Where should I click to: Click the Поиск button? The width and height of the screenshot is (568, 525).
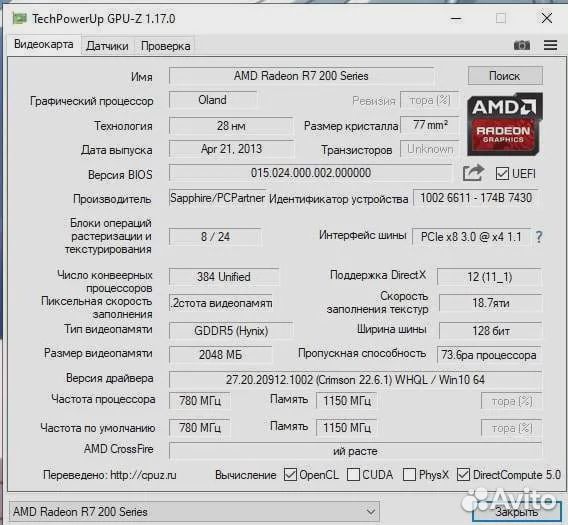[505, 76]
